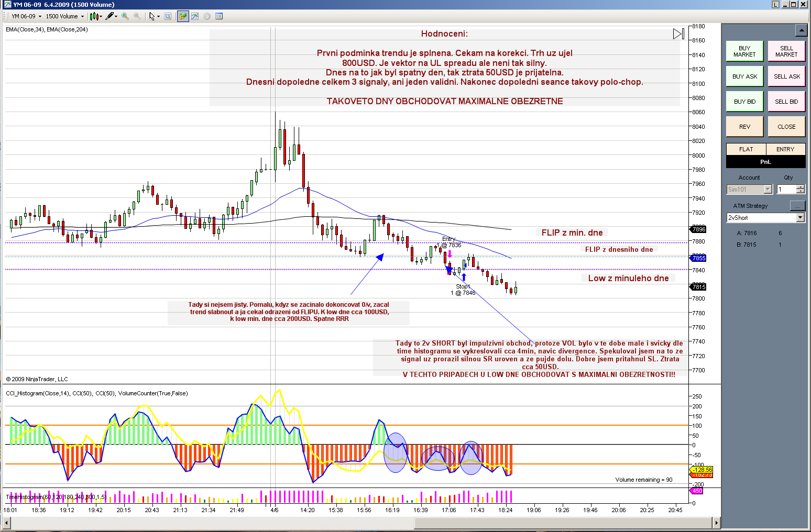Open the data box table icon
Image resolution: width=811 pixels, height=532 pixels.
tap(219, 16)
